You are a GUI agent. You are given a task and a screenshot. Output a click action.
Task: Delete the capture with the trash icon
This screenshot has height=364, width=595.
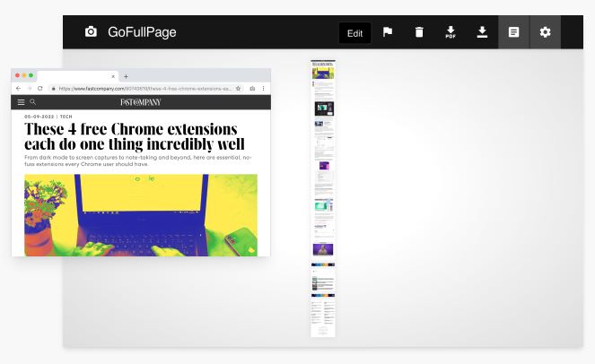pos(419,32)
